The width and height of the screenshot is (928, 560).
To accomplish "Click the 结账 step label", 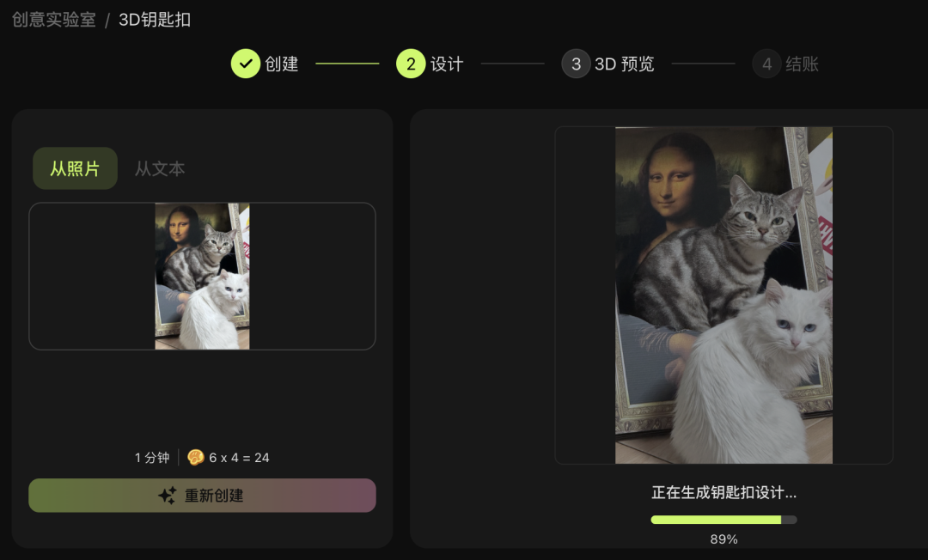I will tap(802, 64).
